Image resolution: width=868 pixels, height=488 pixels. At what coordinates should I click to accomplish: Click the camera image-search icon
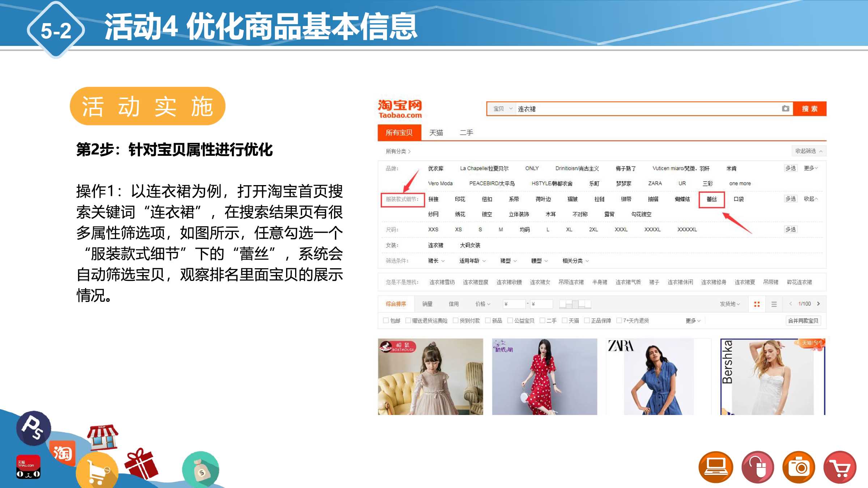click(785, 108)
